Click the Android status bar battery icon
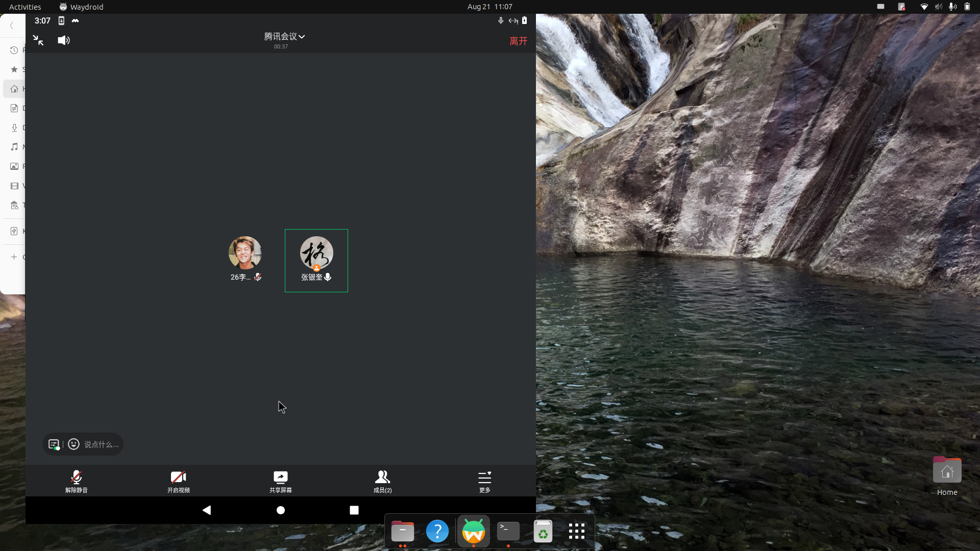Image resolution: width=980 pixels, height=551 pixels. coord(524,20)
